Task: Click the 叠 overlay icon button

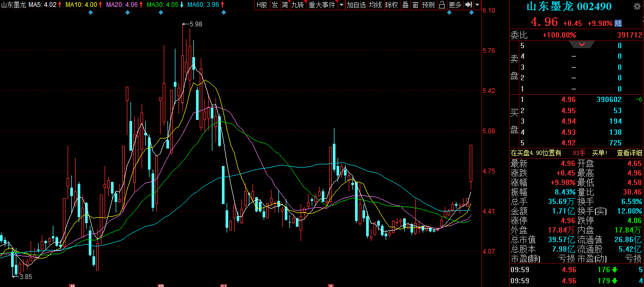Action: pos(405,5)
